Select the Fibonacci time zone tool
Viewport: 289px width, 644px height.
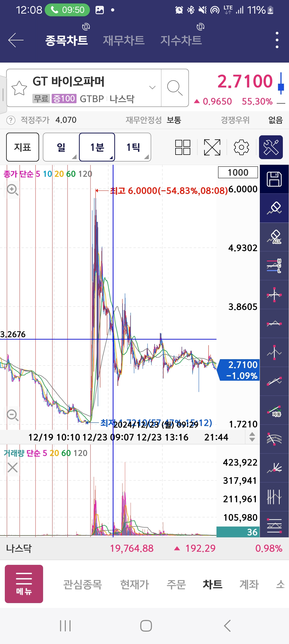coord(274,497)
